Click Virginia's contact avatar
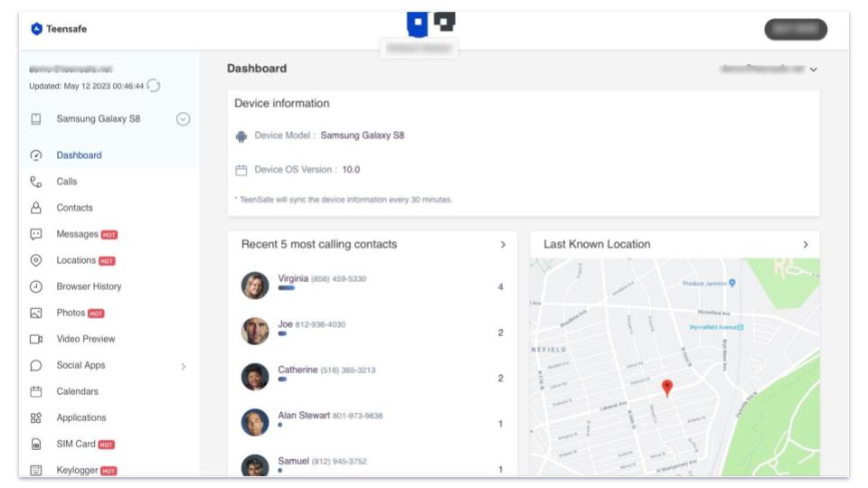868x488 pixels. pyautogui.click(x=255, y=286)
